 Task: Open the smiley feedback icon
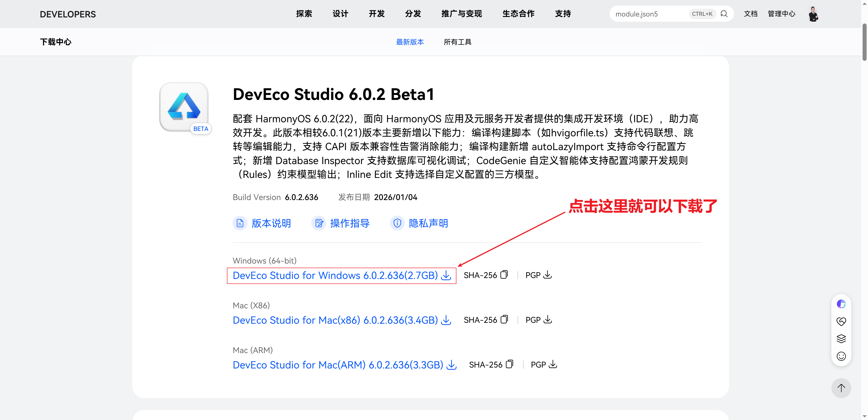[841, 356]
